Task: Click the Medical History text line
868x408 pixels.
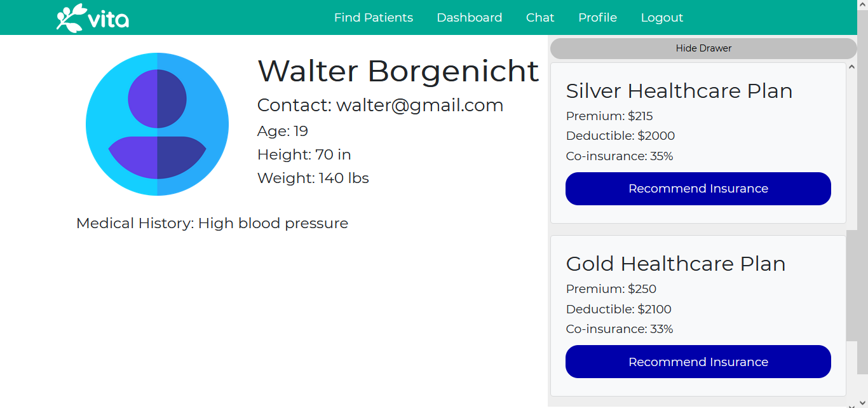Action: tap(212, 223)
